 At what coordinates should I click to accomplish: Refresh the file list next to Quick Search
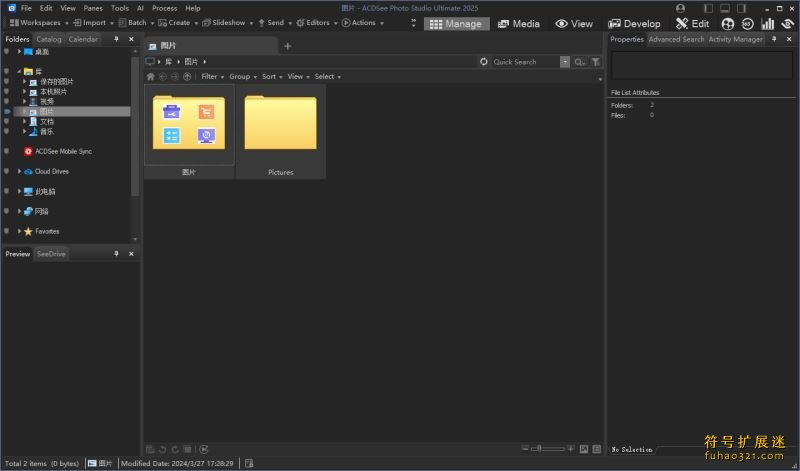[x=484, y=62]
